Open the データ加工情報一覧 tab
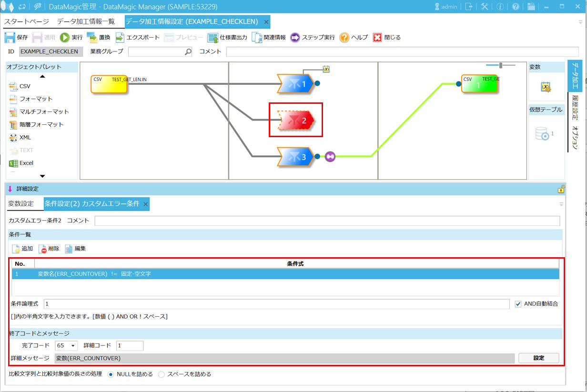Viewport: 587px width, 392px height. (86, 22)
